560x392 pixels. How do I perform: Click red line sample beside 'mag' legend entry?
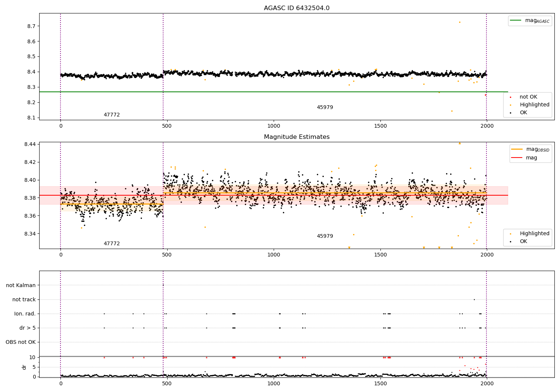pyautogui.click(x=517, y=158)
